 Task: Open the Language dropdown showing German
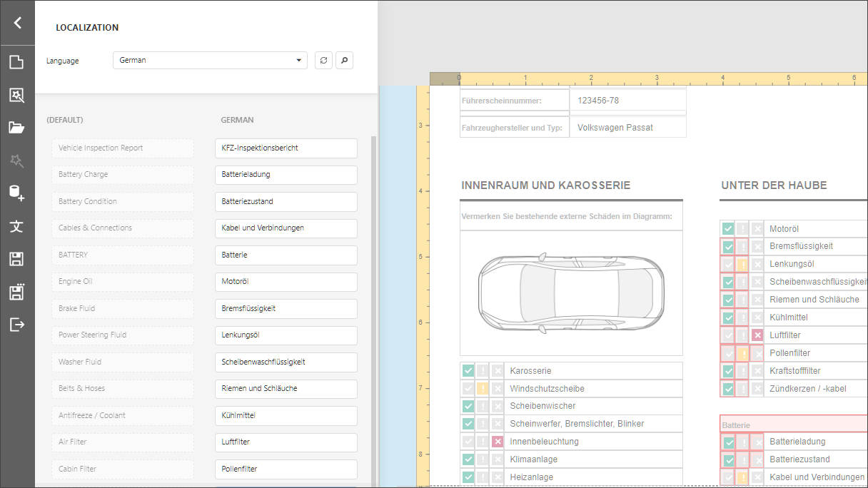tap(210, 61)
